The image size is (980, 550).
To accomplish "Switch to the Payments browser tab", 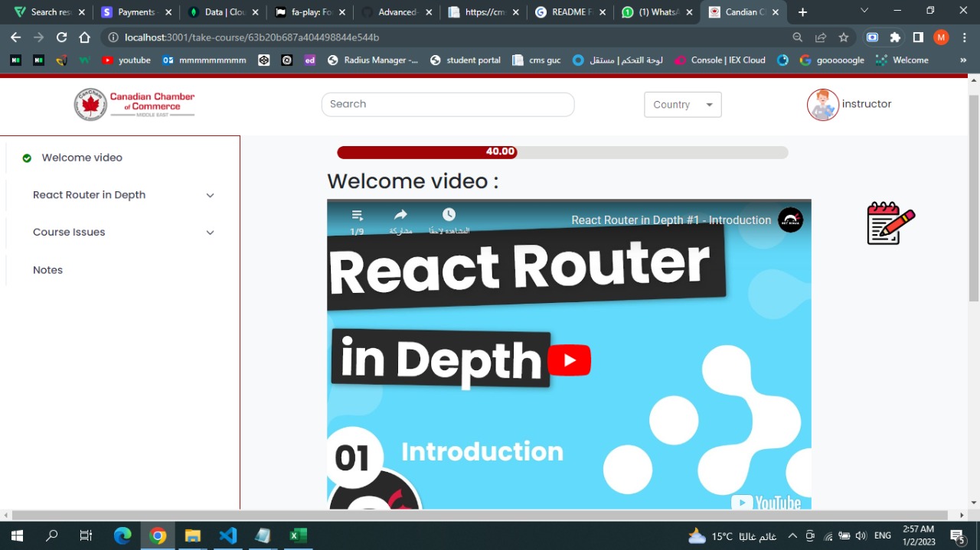I will pyautogui.click(x=136, y=12).
